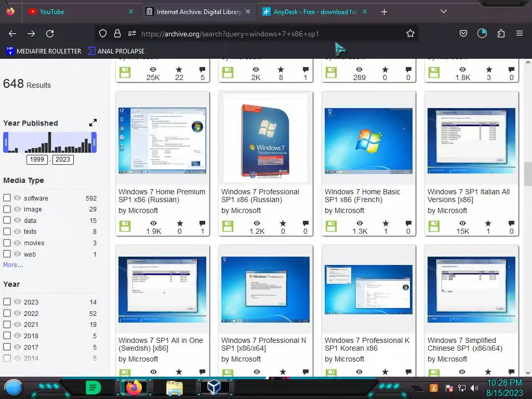
Task: Close the YouTube tab
Action: [x=131, y=11]
